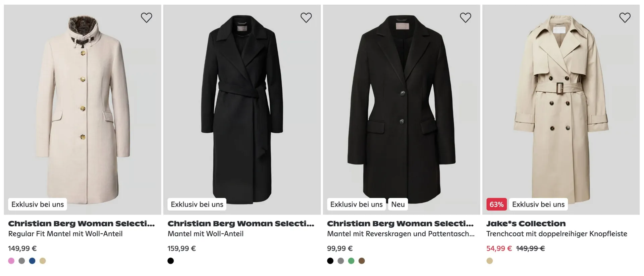Open the Regular Fit Mantel mit Woll-Anteil link

(65, 234)
